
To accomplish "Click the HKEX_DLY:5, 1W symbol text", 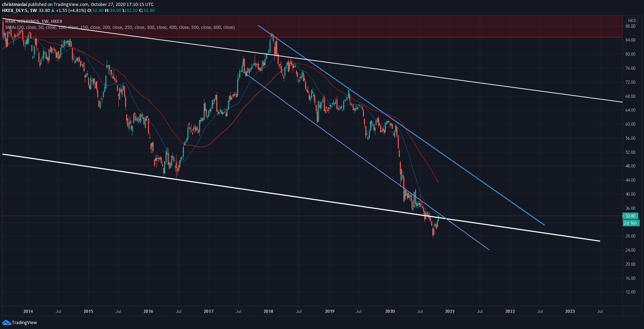I will pos(19,11).
